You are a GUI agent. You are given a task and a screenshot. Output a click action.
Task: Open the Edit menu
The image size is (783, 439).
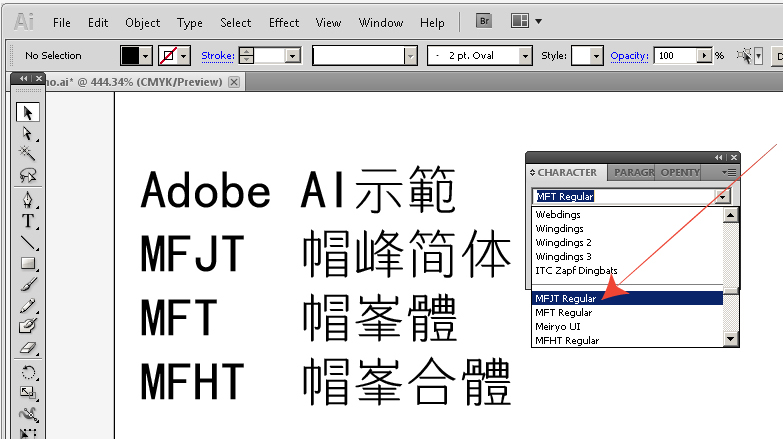(98, 23)
